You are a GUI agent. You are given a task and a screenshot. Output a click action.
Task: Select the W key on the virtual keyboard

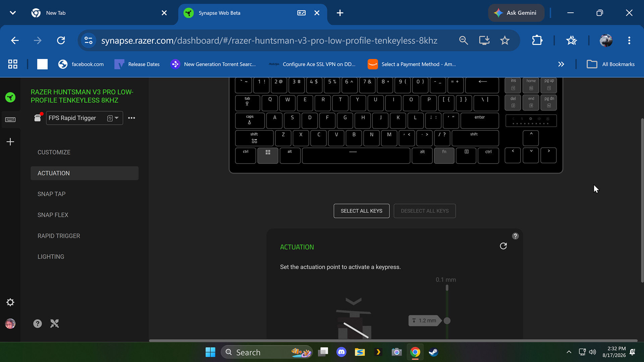coord(287,103)
